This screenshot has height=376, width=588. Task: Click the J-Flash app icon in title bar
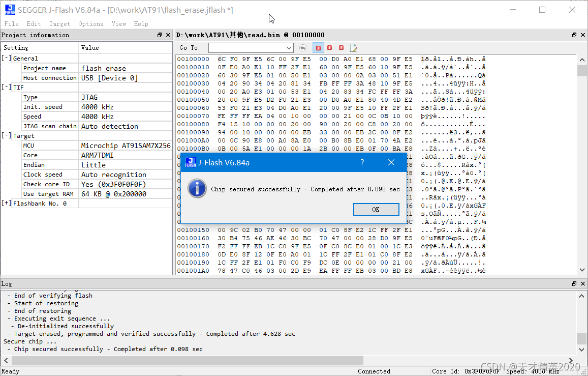click(x=10, y=10)
